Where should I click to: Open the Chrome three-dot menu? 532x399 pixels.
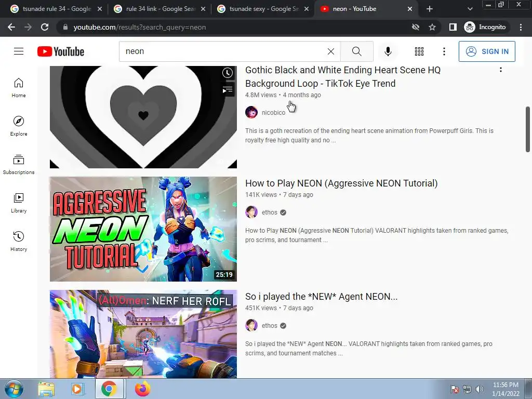pos(521,27)
